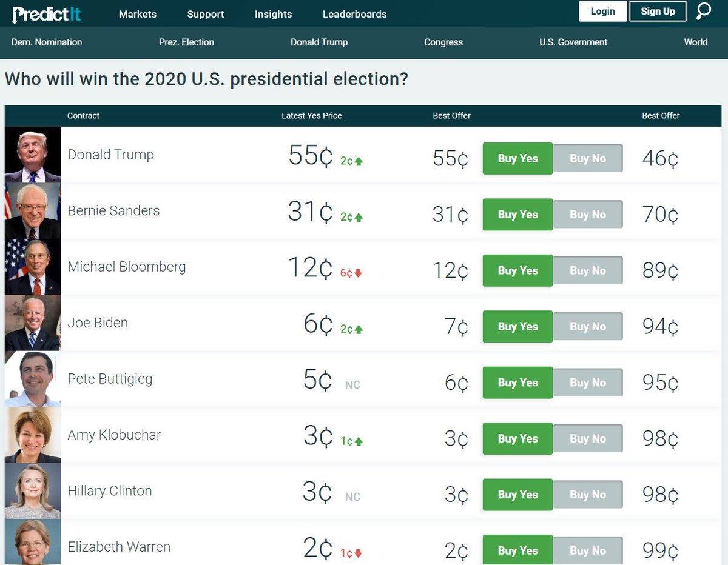Viewport: 728px width, 565px height.
Task: Click Trump's green up-arrow price change
Action: [x=352, y=161]
